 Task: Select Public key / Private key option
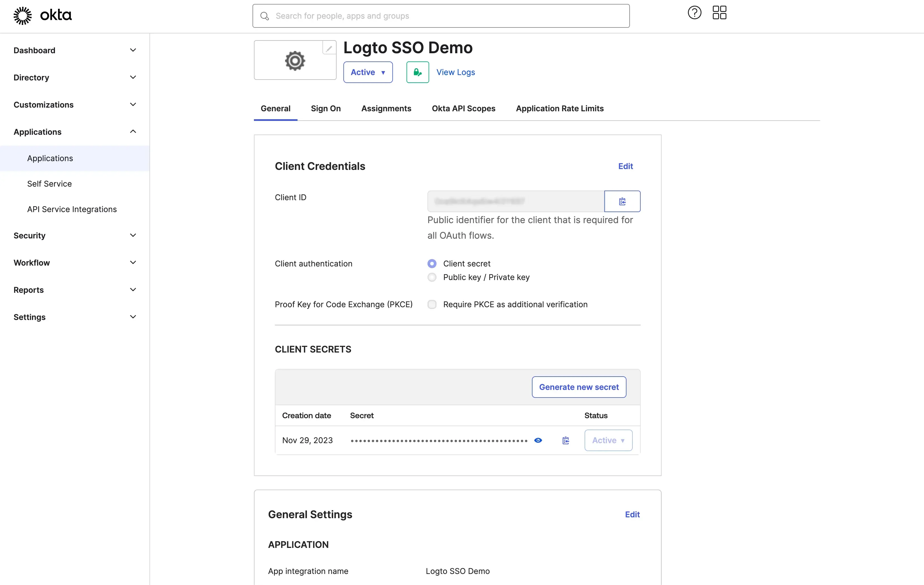click(432, 277)
